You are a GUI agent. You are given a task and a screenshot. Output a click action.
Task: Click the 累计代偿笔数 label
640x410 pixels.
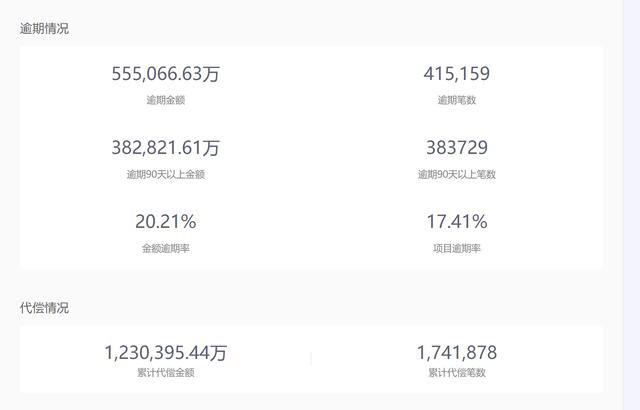(457, 372)
